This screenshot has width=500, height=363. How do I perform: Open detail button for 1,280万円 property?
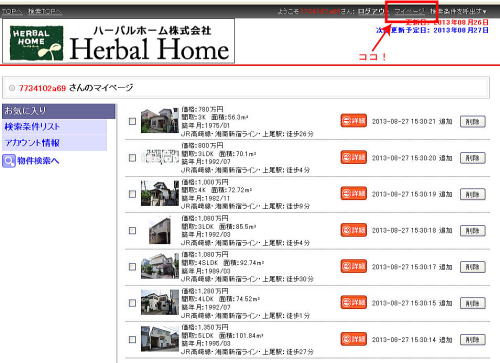(354, 302)
